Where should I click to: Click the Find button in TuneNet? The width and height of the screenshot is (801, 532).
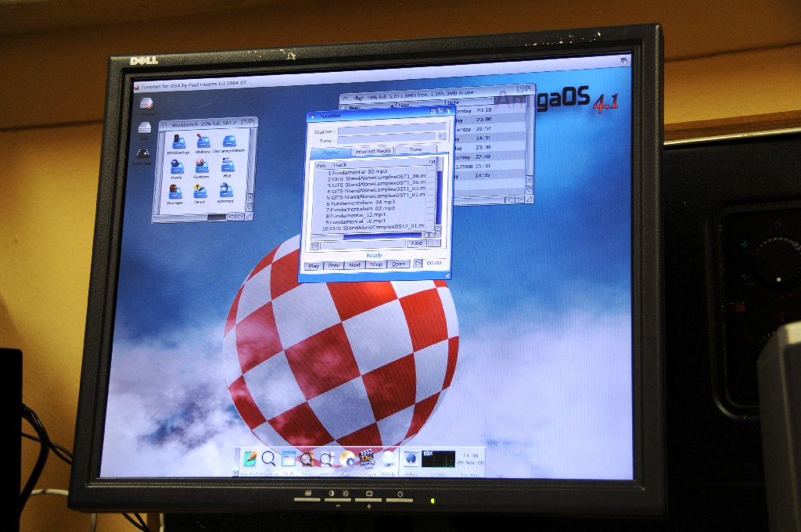417,243
